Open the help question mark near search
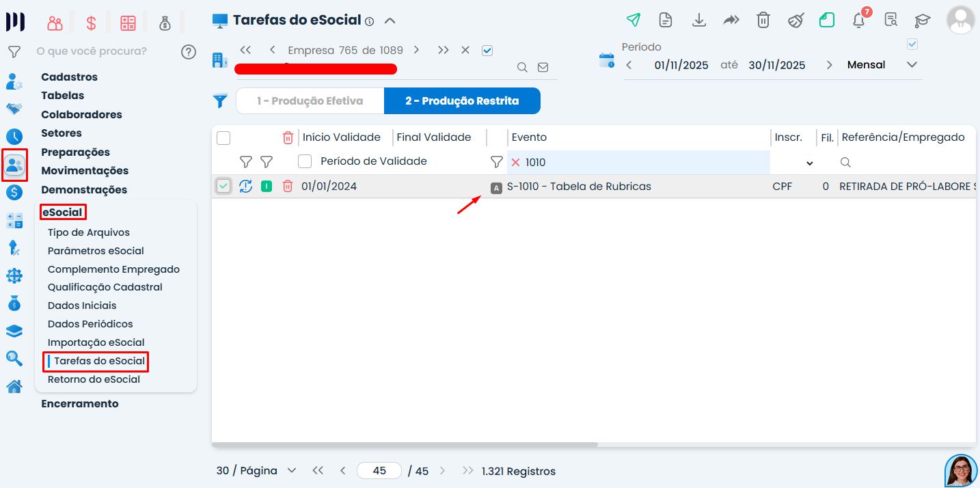This screenshot has height=488, width=980. [189, 51]
